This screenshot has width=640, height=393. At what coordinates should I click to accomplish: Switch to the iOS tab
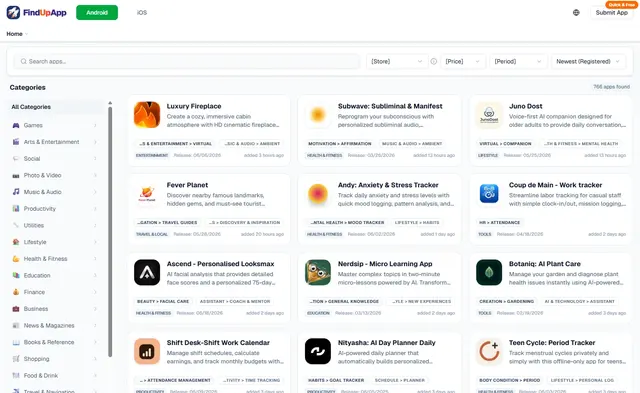tap(142, 13)
